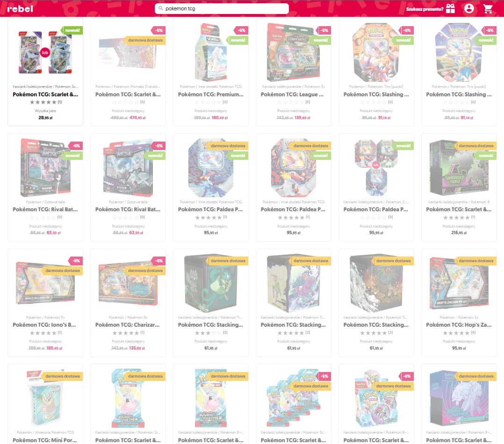
Task: Open the user account icon
Action: tap(469, 8)
